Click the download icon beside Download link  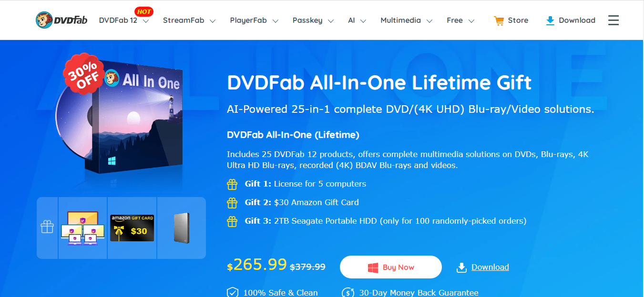tap(461, 267)
